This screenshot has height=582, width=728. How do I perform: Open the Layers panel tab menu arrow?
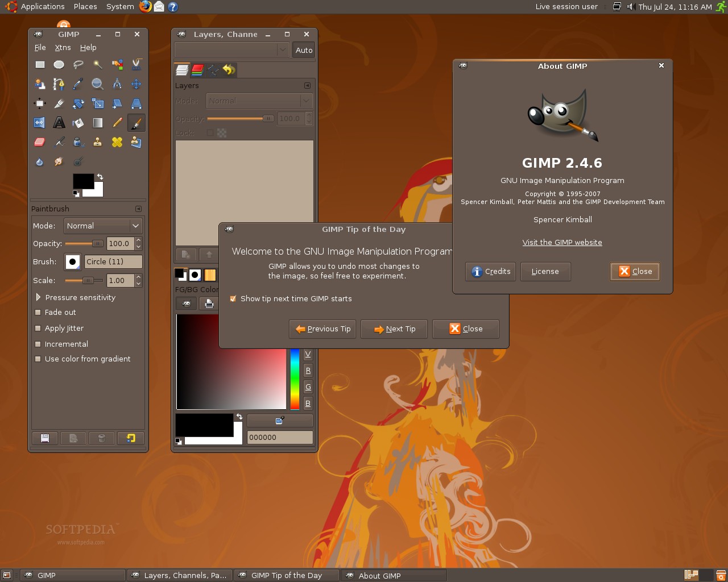point(307,85)
